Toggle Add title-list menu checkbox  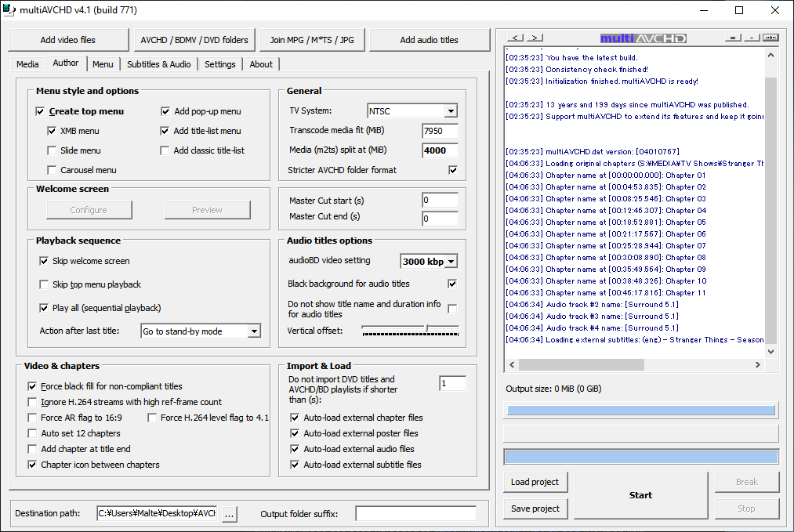165,131
